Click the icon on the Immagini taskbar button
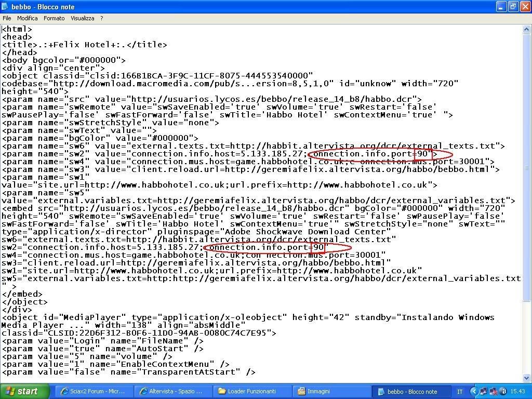The image size is (532, 399). (x=302, y=391)
